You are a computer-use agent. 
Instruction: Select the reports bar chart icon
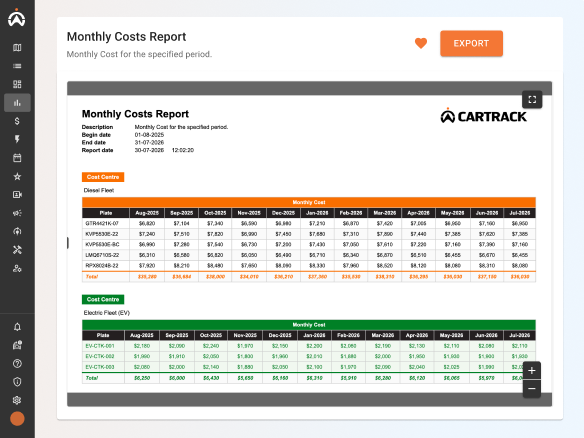[x=17, y=103]
